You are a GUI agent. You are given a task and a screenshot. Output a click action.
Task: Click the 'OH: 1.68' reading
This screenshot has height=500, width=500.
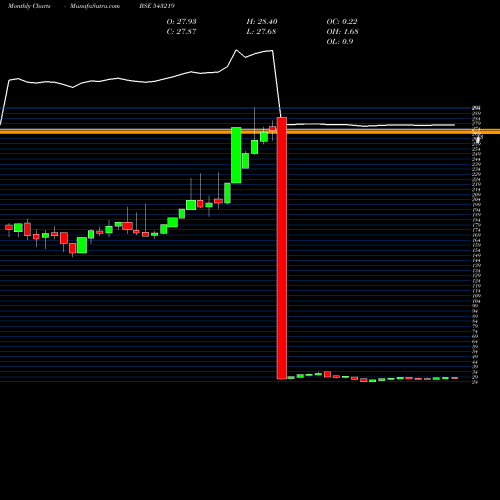click(342, 32)
